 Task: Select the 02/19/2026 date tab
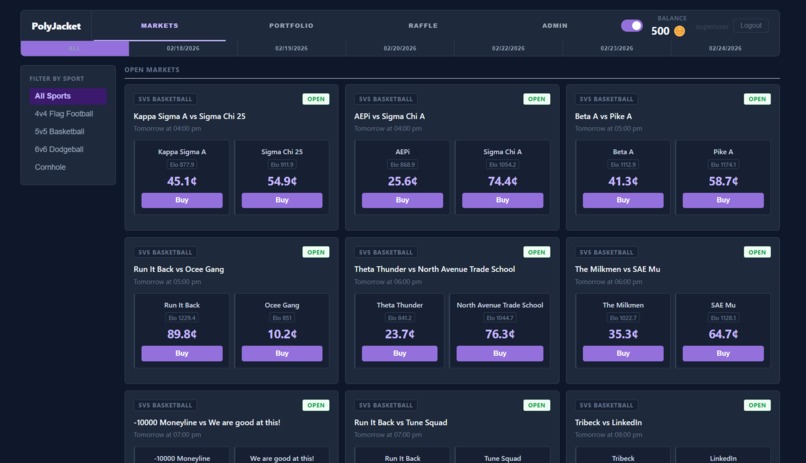tap(291, 48)
